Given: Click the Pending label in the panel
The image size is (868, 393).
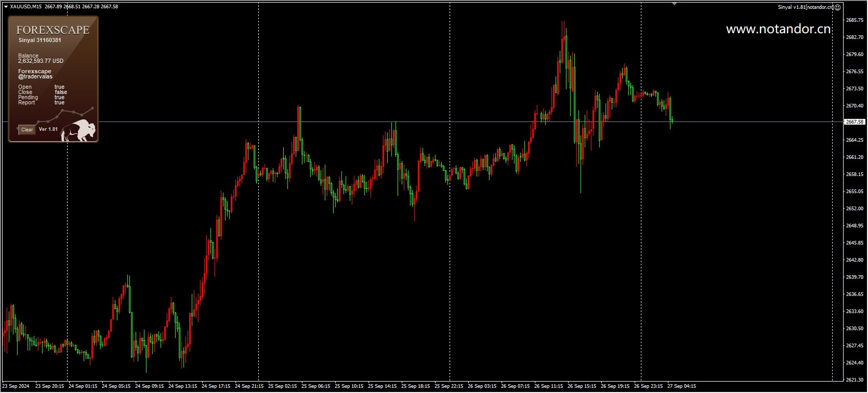Looking at the screenshot, I should coord(28,98).
